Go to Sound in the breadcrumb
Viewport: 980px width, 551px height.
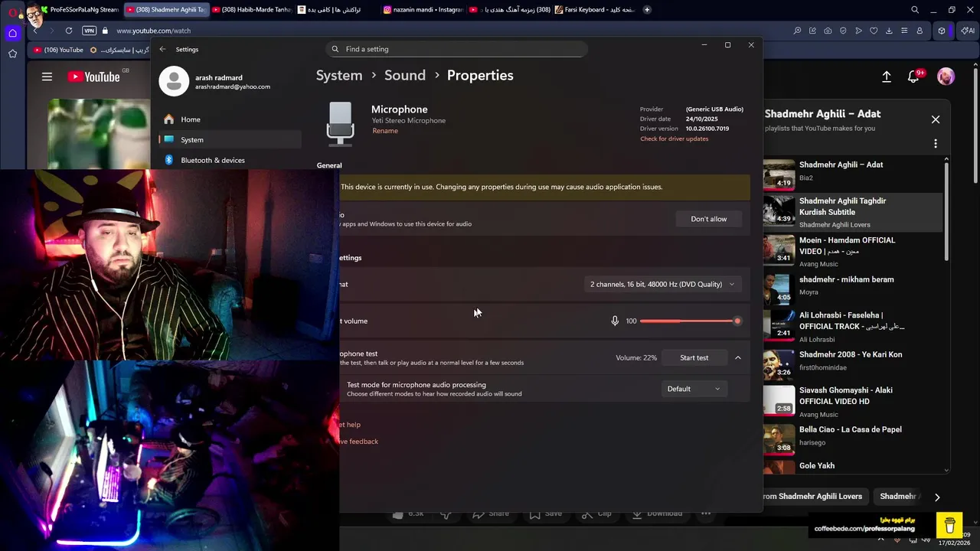(405, 75)
